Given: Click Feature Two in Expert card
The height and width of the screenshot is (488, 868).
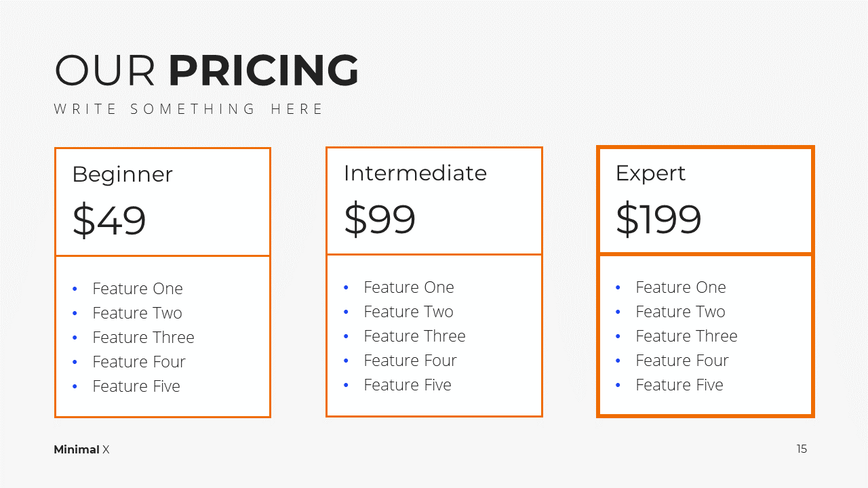Looking at the screenshot, I should [680, 312].
